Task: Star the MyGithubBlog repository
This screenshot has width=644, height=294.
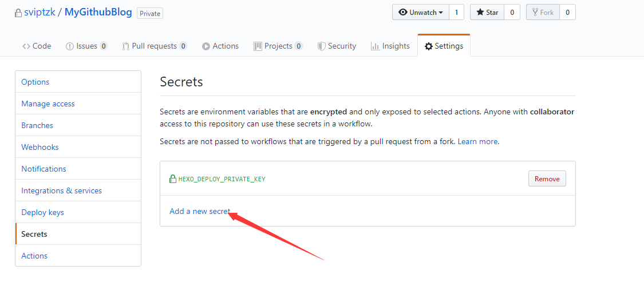Action: [487, 13]
